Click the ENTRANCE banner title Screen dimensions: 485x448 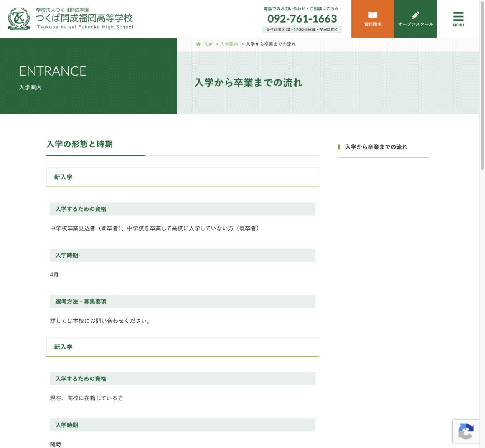53,71
